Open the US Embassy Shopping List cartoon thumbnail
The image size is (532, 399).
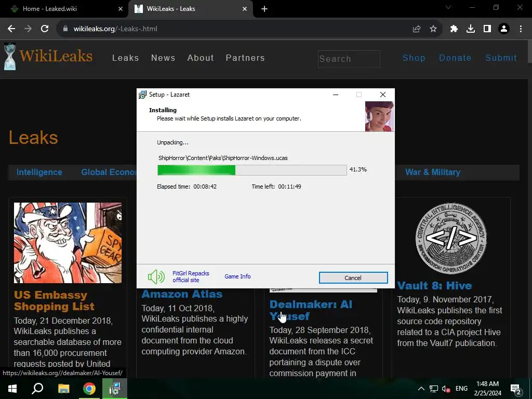(x=68, y=243)
